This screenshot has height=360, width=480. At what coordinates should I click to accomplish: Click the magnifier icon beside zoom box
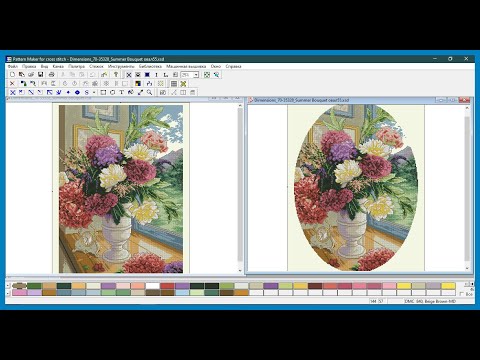217,75
